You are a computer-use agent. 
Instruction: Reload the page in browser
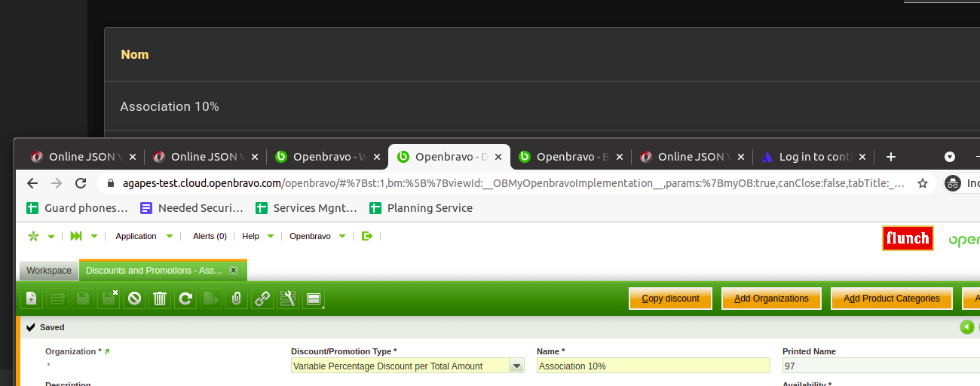(81, 183)
